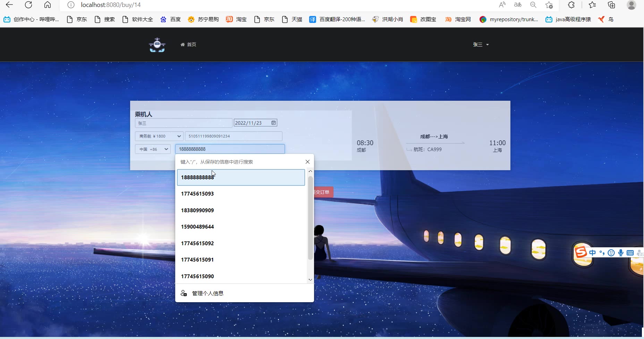Click the 航班: CA999 flight number text
Screen dimensions: 644x339
[427, 149]
